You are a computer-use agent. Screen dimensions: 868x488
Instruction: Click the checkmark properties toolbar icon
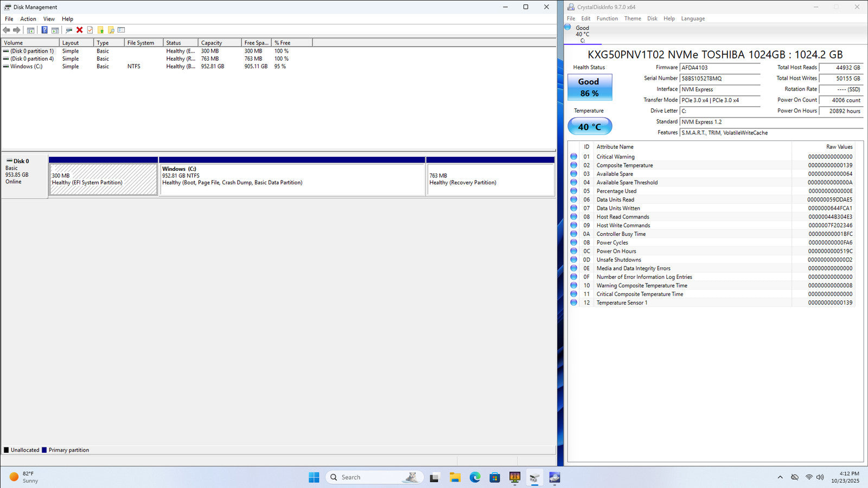coord(90,30)
